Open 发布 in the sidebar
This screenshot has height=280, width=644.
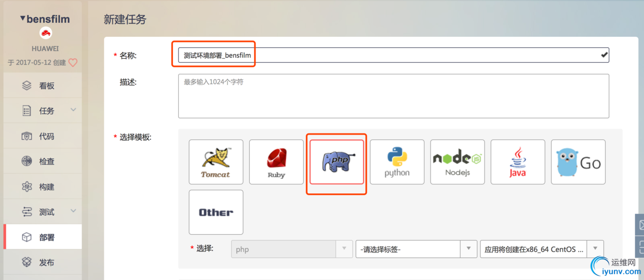tap(43, 262)
